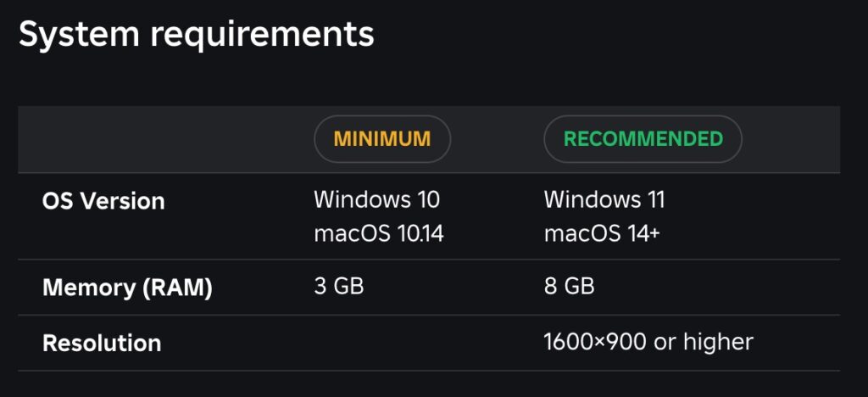868x397 pixels.
Task: Select the 8 GB recommended memory value
Action: (569, 286)
